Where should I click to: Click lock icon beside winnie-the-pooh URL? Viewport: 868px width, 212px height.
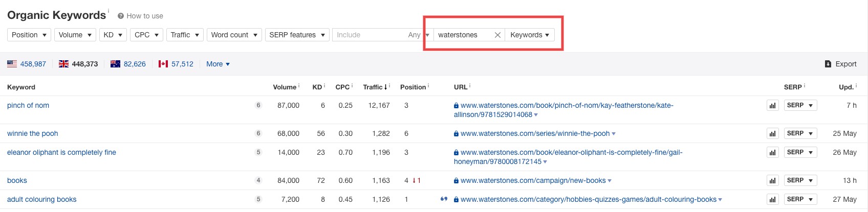coord(456,134)
